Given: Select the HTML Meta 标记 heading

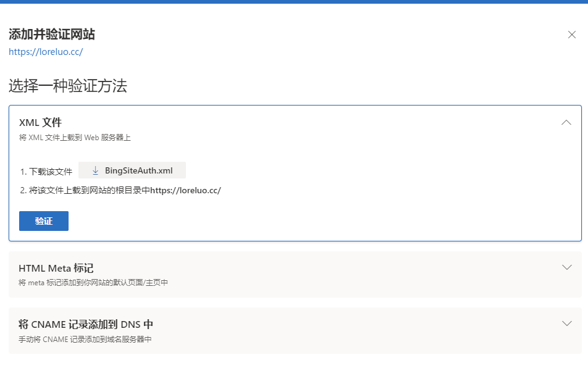Looking at the screenshot, I should coord(56,268).
